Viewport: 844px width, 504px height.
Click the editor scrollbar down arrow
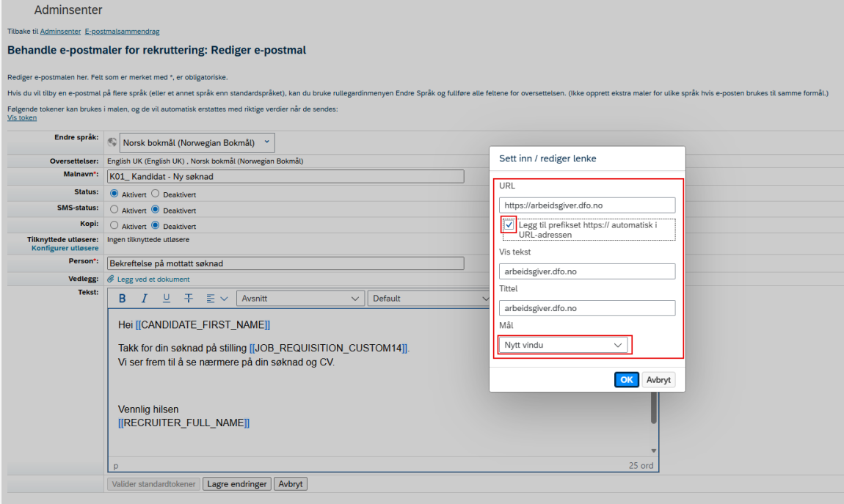654,450
